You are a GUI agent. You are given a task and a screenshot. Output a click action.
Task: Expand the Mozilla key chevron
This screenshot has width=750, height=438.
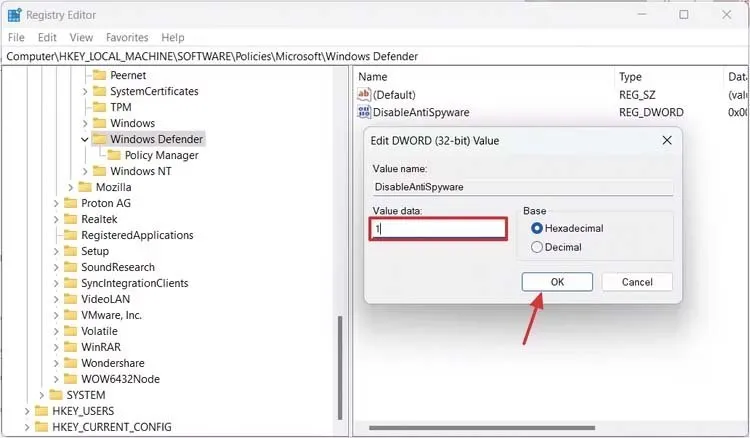coord(70,187)
